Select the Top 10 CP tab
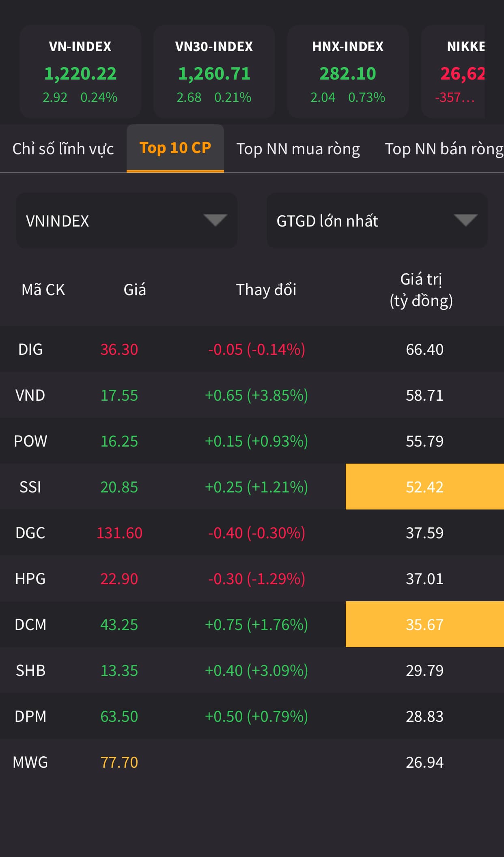Image resolution: width=504 pixels, height=857 pixels. click(175, 148)
